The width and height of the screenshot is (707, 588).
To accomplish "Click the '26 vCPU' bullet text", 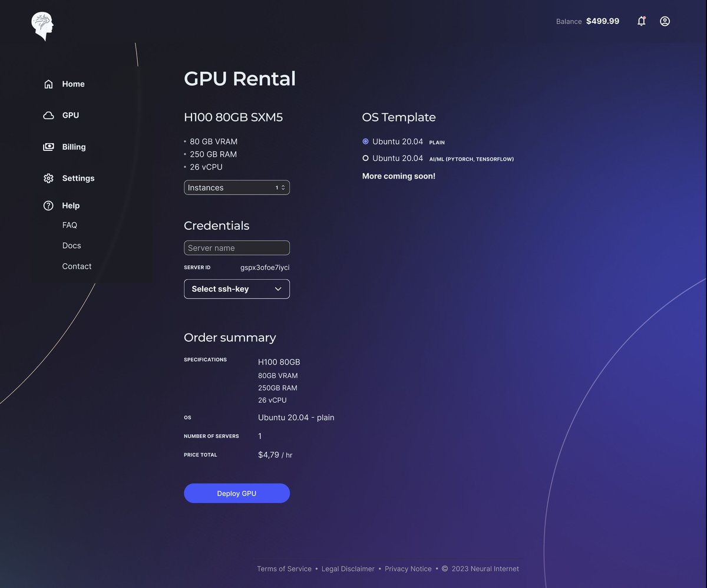I will point(206,167).
